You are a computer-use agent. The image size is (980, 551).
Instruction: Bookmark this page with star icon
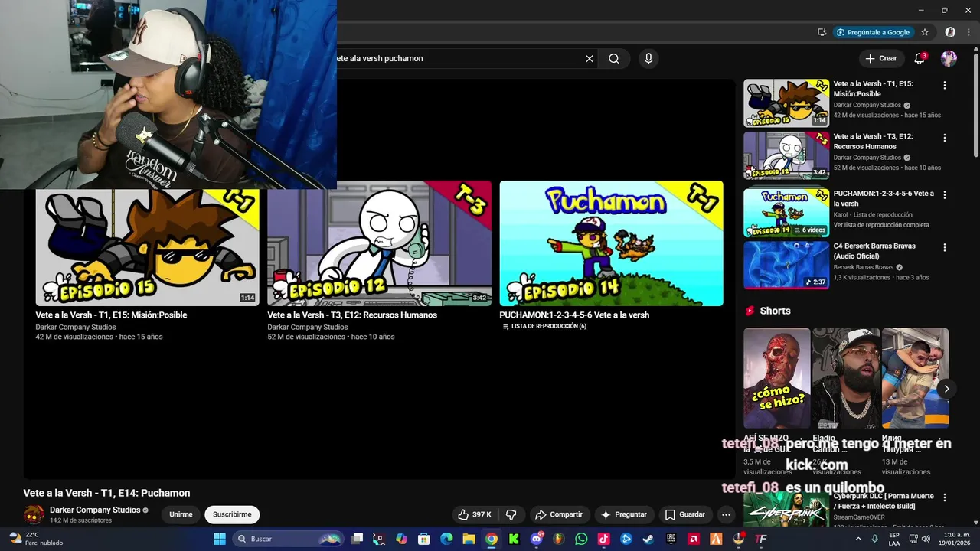(925, 32)
